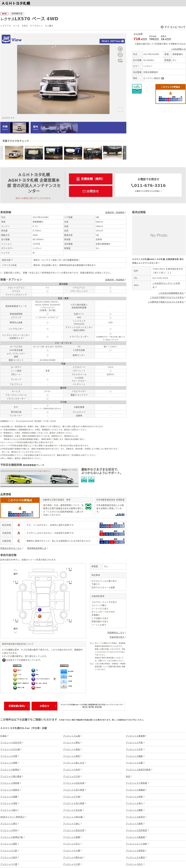
Task: Open アンビシャス江差 store link
Action: pos(72,864)
